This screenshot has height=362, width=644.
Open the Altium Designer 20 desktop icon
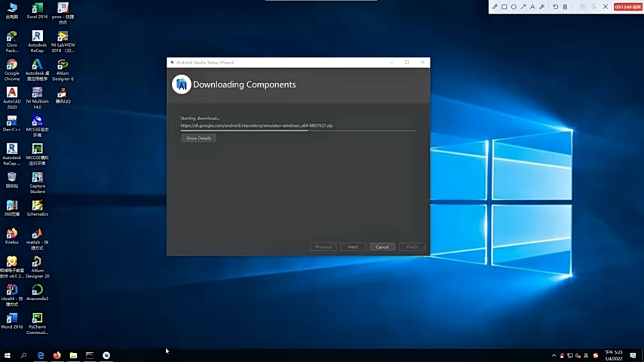[x=37, y=267]
